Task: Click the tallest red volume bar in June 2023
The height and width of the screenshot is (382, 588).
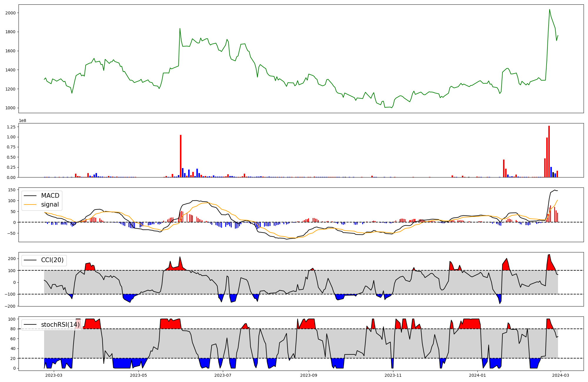Action: [x=181, y=156]
